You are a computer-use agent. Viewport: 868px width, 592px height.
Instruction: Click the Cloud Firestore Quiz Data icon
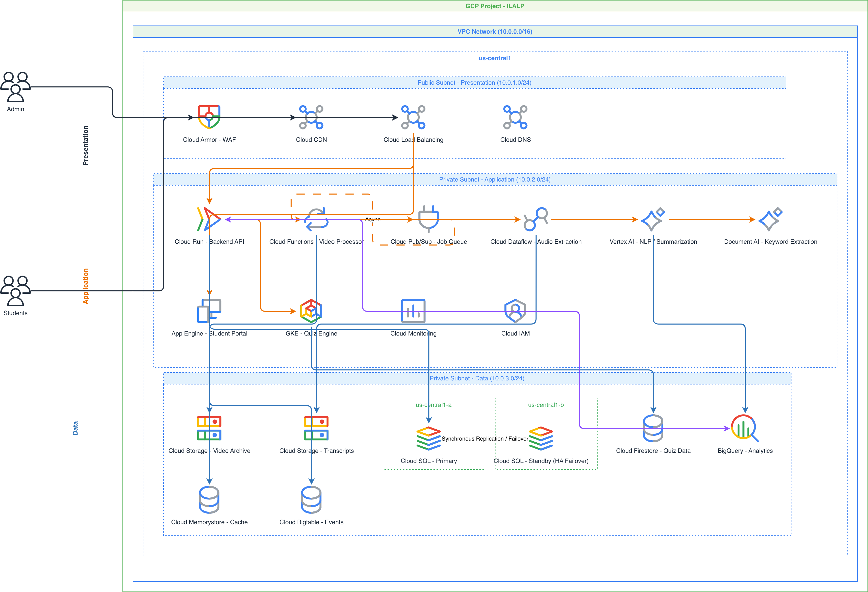tap(653, 428)
